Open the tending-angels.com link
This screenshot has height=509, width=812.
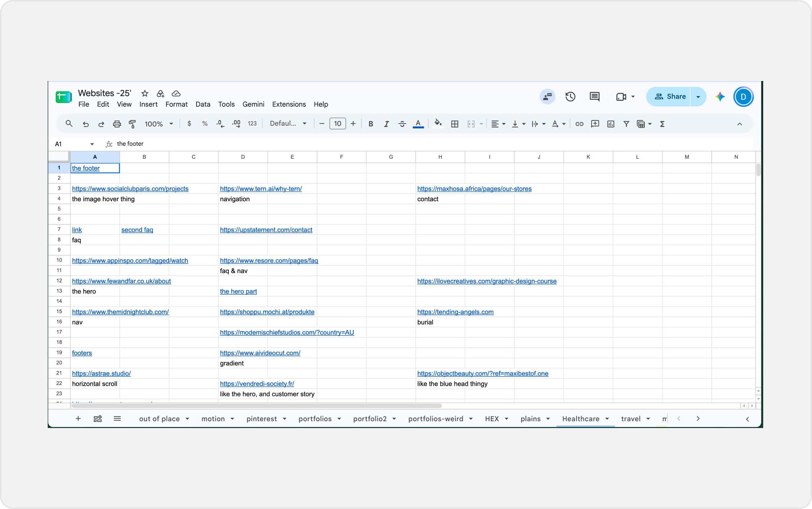pos(455,312)
